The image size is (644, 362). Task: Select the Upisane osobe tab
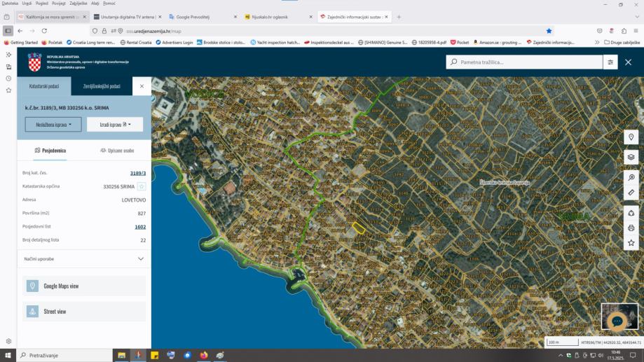116,151
